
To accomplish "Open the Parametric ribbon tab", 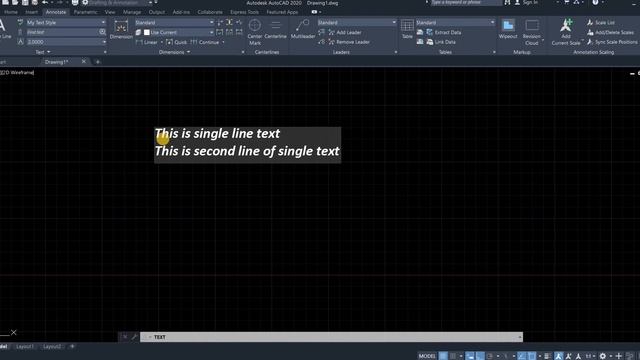I will point(85,12).
